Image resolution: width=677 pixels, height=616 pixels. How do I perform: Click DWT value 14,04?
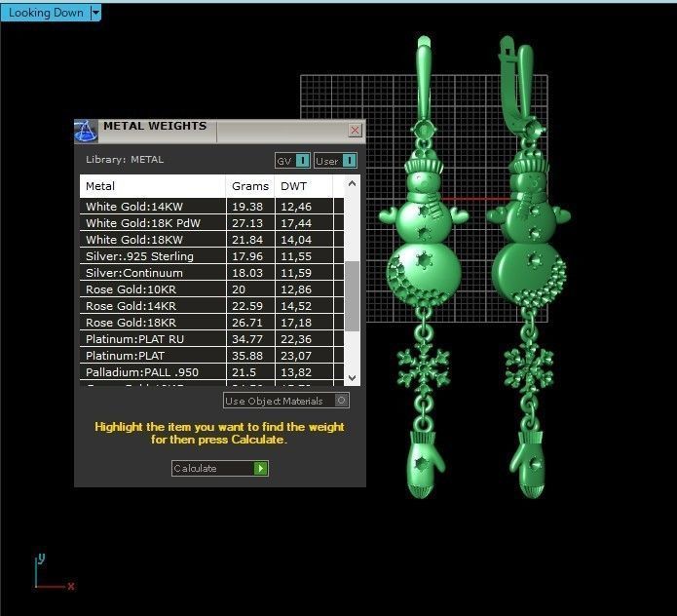[296, 240]
